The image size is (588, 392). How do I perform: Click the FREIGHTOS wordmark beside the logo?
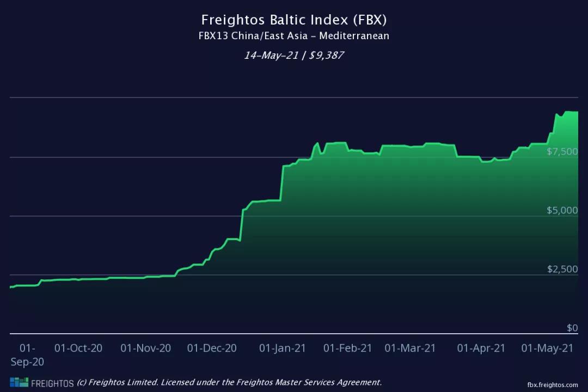click(x=52, y=383)
